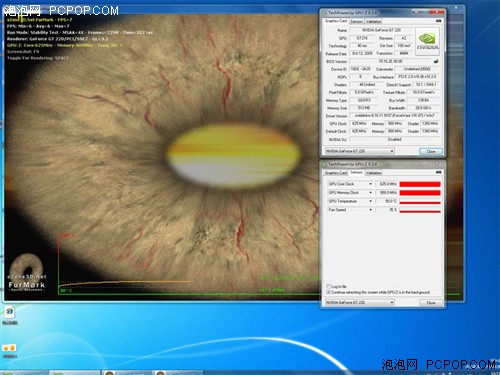
Task: Click the BIOS save chip icon
Action: click(x=436, y=61)
